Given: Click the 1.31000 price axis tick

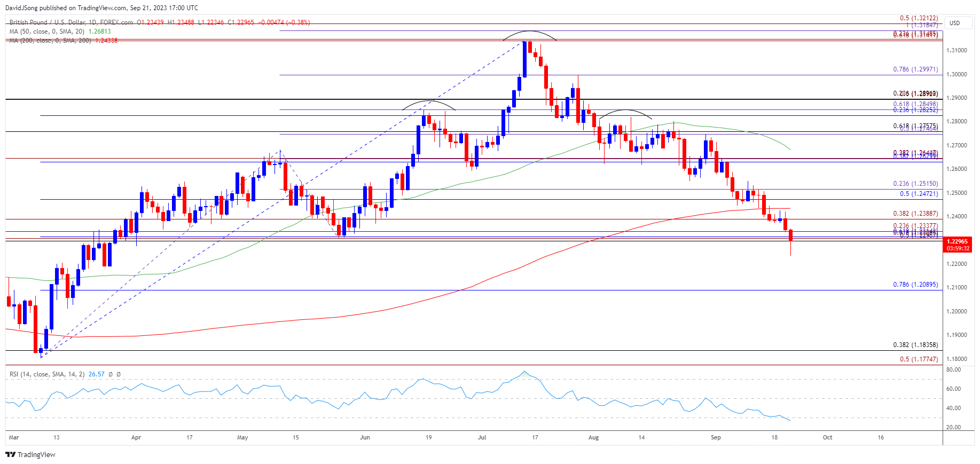Looking at the screenshot, I should coord(957,50).
